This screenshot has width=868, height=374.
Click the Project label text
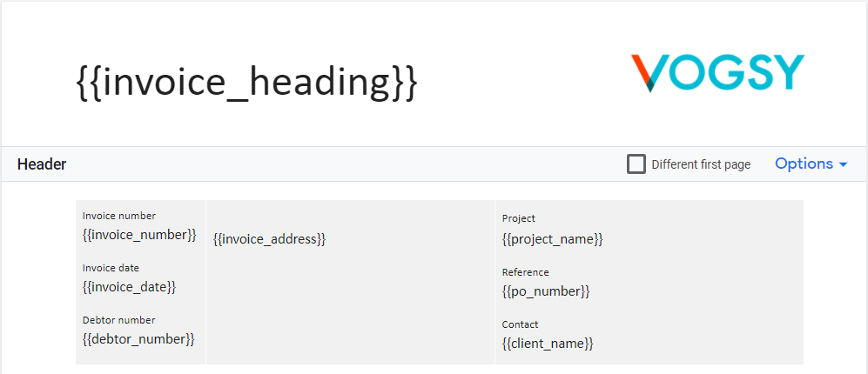(519, 218)
